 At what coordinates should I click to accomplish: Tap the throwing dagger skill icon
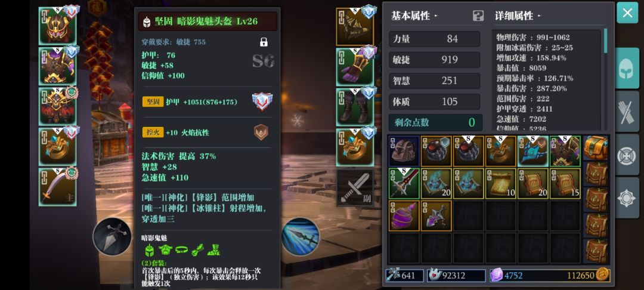coord(112,237)
